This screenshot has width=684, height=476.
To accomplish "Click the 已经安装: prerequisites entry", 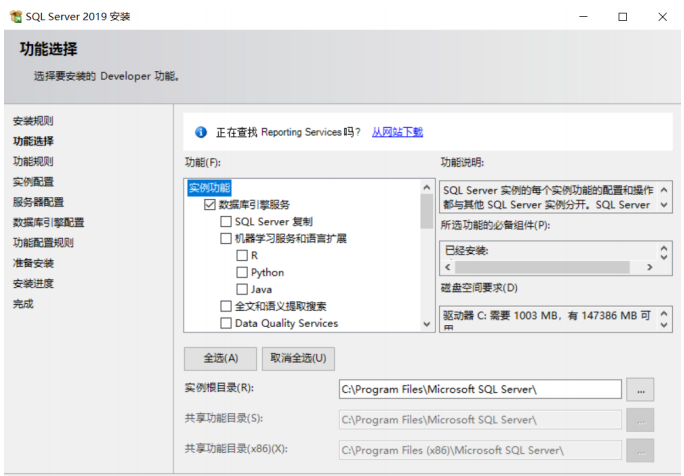I will tap(466, 251).
